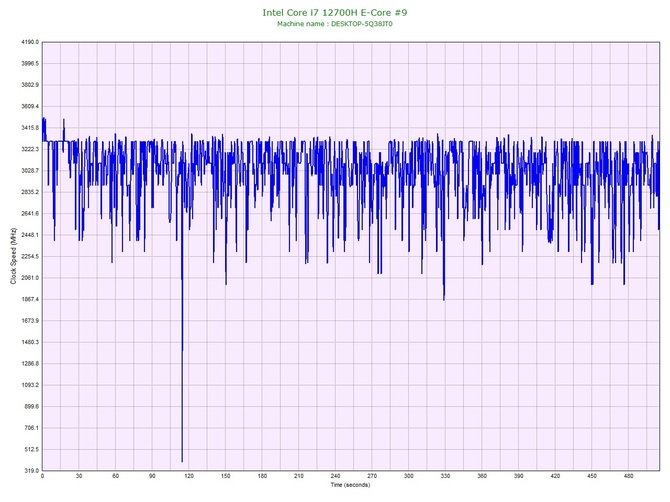Click the x-axis tick label 210
The height and width of the screenshot is (502, 670).
click(x=299, y=476)
